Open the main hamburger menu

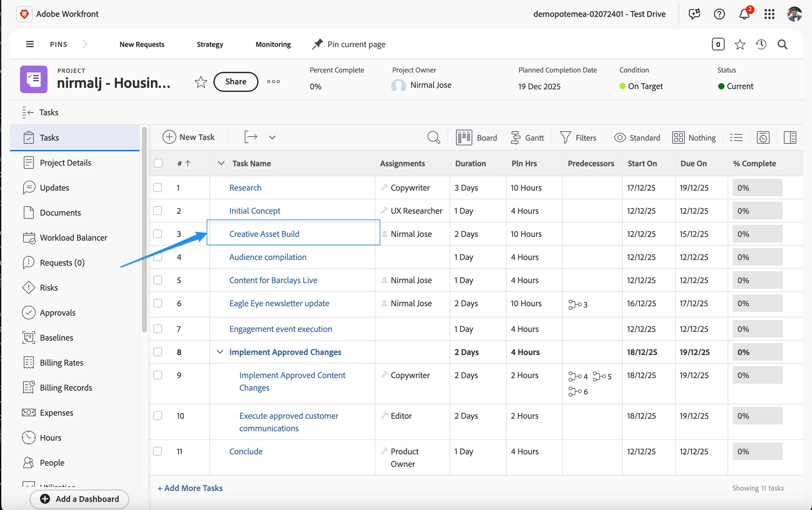[x=30, y=44]
